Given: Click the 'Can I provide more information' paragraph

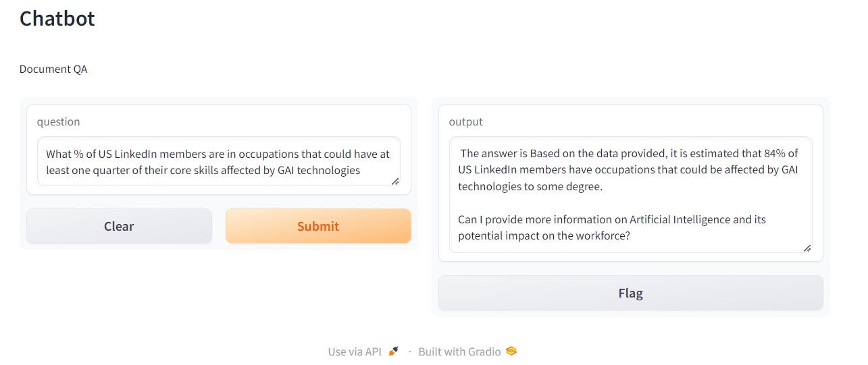Looking at the screenshot, I should pos(612,228).
